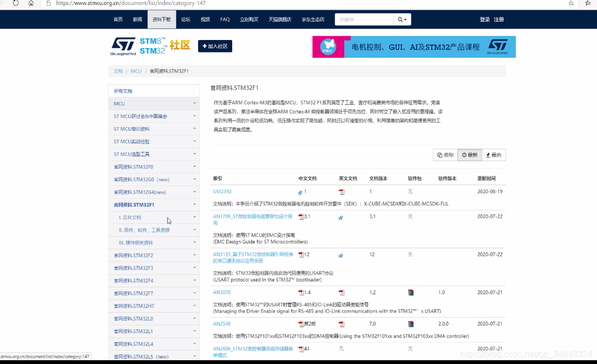Open 天猫旗舰店 in top navigation
Image resolution: width=597 pixels, height=364 pixels.
[280, 19]
